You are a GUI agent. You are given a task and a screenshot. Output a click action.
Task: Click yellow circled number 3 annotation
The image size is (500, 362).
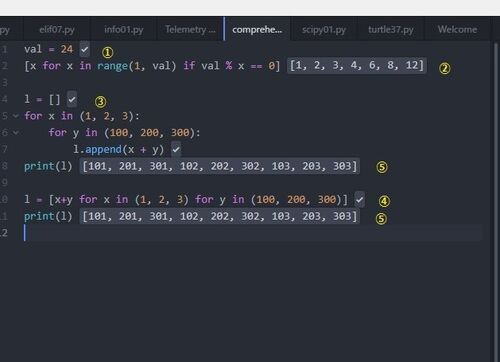coord(100,102)
